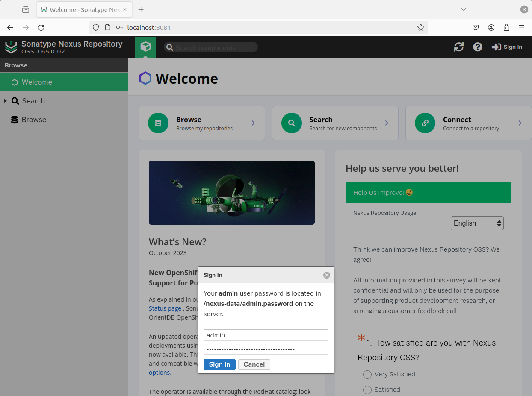Click the Connect to a repository card
The height and width of the screenshot is (396, 532).
[468, 123]
